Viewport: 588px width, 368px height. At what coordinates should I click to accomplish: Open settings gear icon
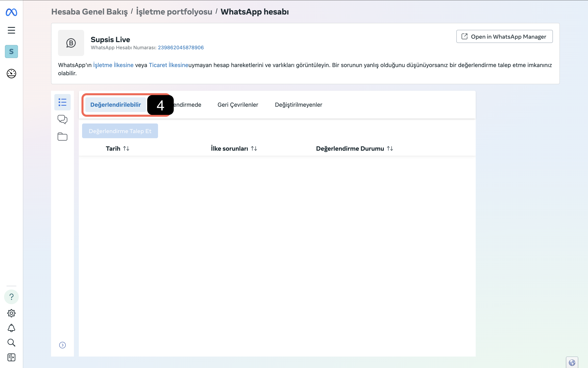pos(11,313)
